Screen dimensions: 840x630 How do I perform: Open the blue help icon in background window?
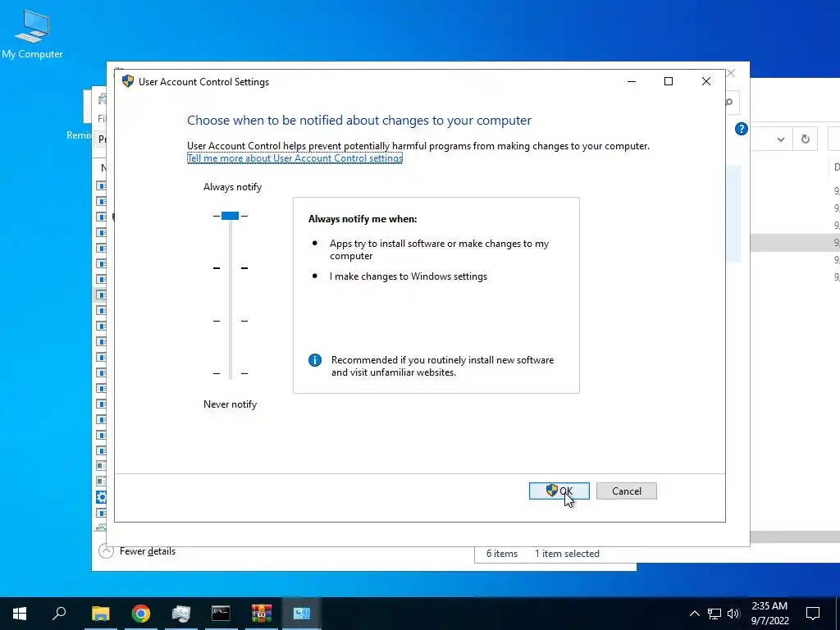point(742,129)
